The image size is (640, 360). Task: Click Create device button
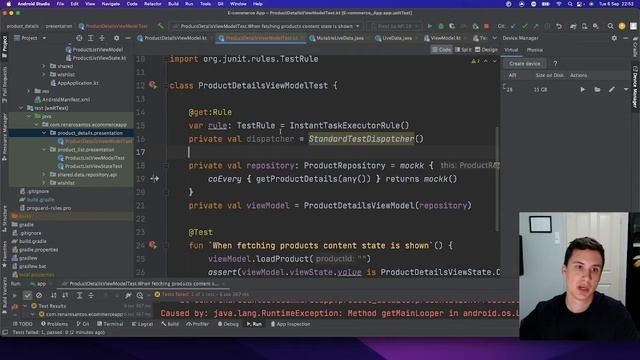coord(524,64)
